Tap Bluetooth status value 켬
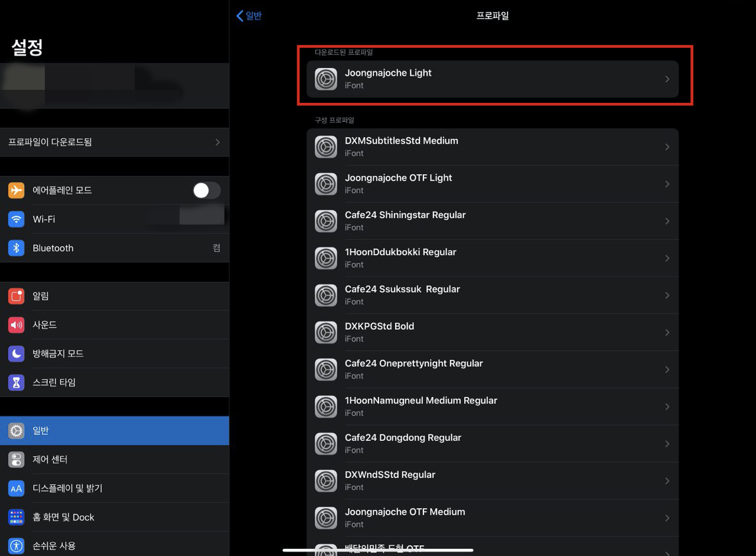The height and width of the screenshot is (556, 756). pos(217,248)
